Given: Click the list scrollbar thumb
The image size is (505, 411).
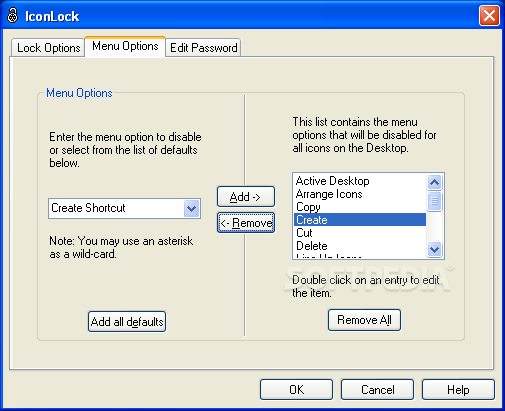Looking at the screenshot, I should tap(434, 201).
